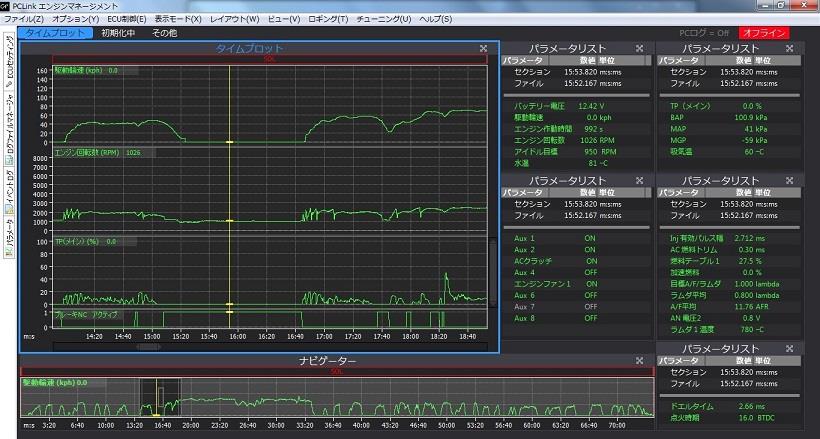Click the PCLink application icon in title bar

(x=5, y=6)
